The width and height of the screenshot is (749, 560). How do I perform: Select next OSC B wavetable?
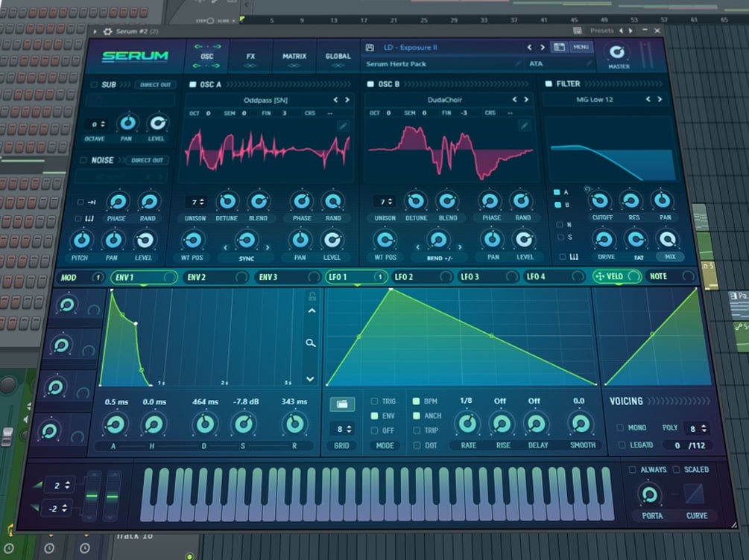[x=526, y=99]
